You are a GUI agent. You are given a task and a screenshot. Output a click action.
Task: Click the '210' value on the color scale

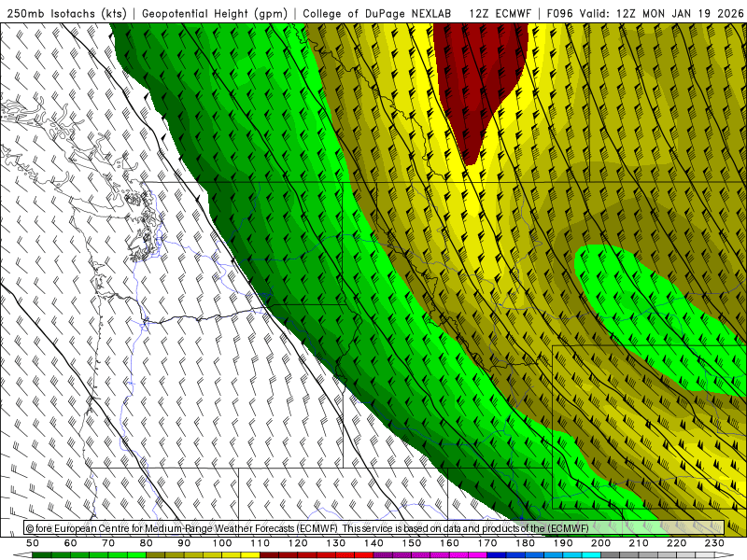(x=640, y=543)
